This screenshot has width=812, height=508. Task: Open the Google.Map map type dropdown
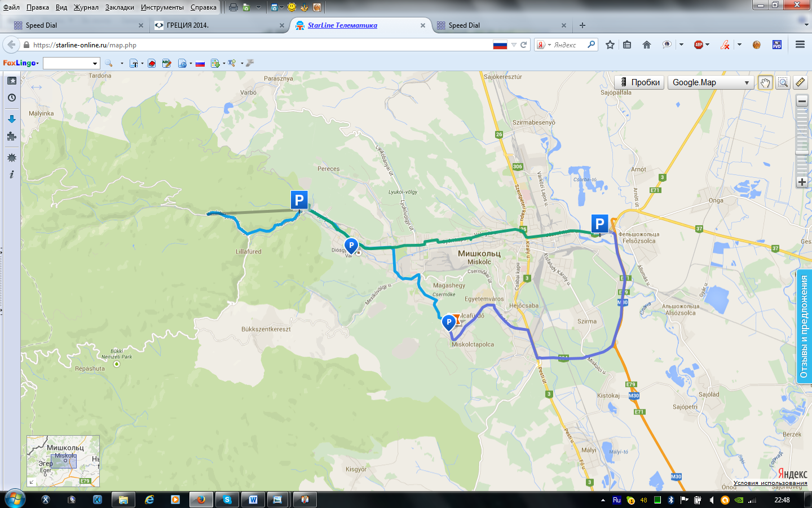coord(710,82)
